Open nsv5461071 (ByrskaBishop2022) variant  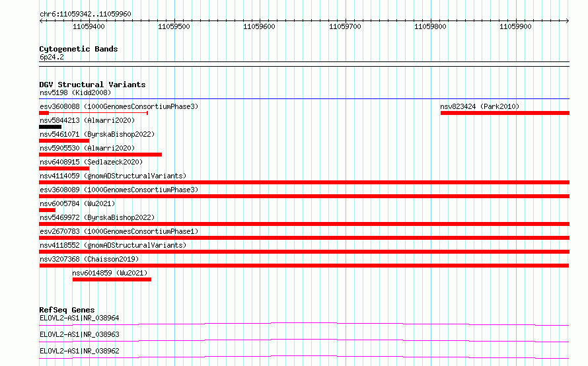tap(97, 134)
